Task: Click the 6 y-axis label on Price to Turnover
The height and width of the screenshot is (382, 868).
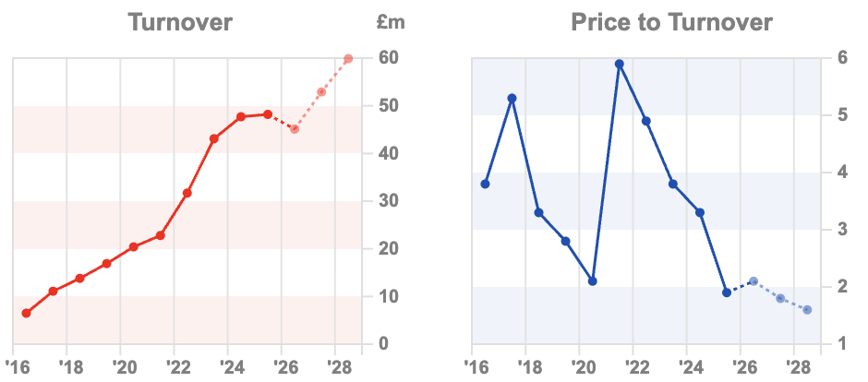Action: [x=840, y=58]
